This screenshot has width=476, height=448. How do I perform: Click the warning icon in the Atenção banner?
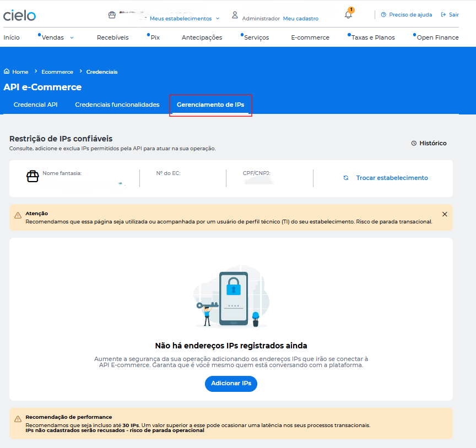(x=18, y=215)
